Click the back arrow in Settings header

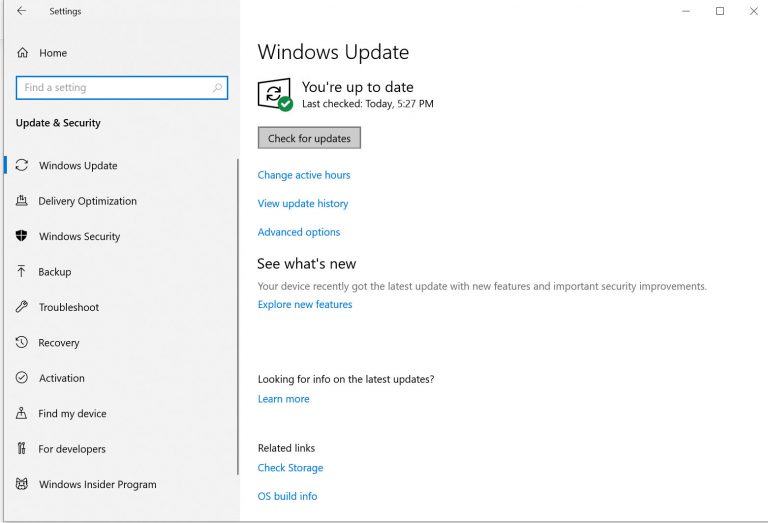pos(22,11)
